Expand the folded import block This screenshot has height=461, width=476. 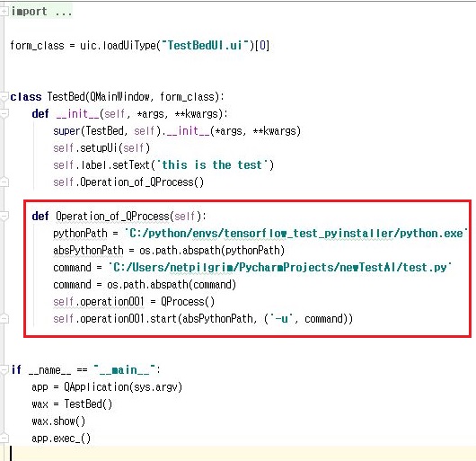pyautogui.click(x=4, y=12)
